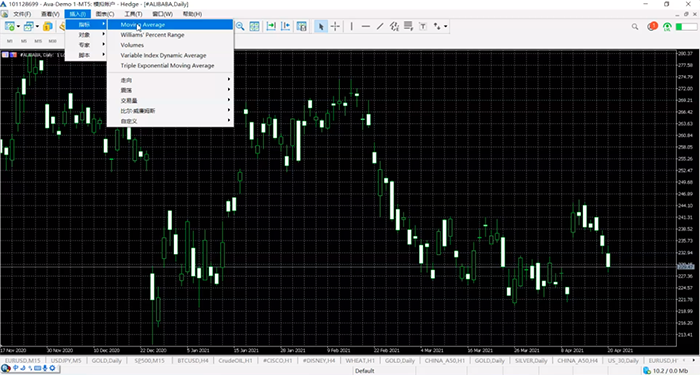Select the arrow cursor tool

click(x=321, y=26)
